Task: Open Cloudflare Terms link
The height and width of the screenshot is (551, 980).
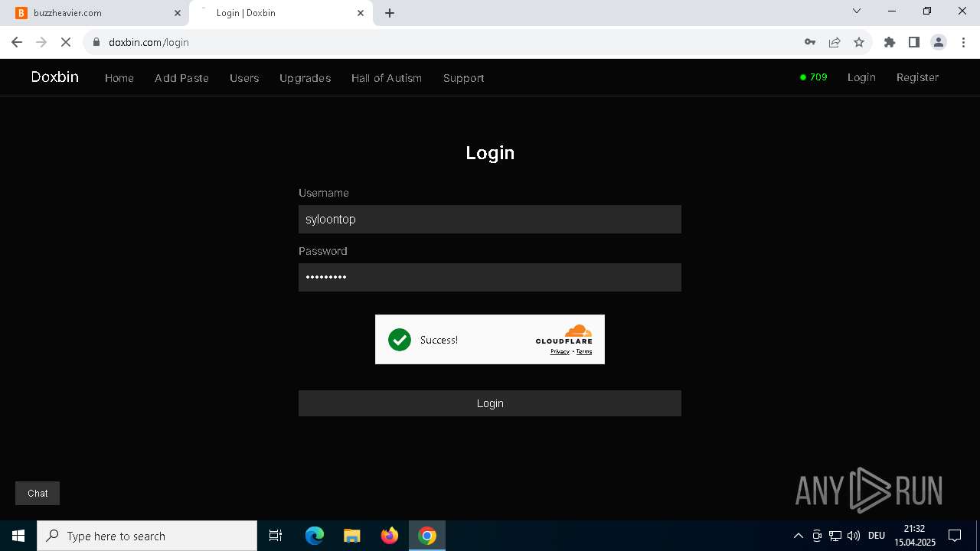Action: 584,352
